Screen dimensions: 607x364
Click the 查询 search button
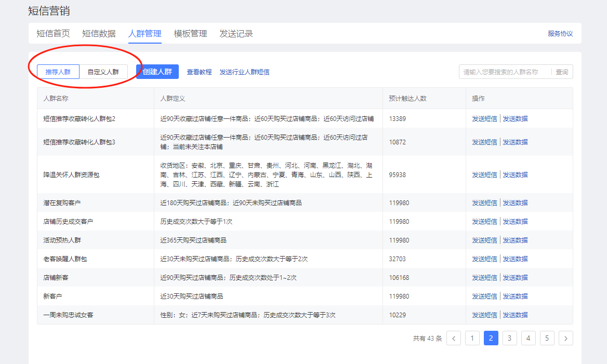click(562, 72)
